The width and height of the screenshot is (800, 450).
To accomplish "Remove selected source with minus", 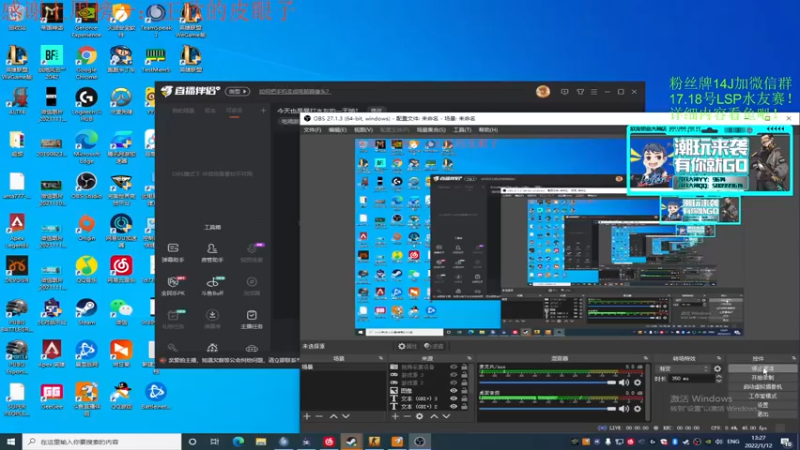I will coord(407,416).
